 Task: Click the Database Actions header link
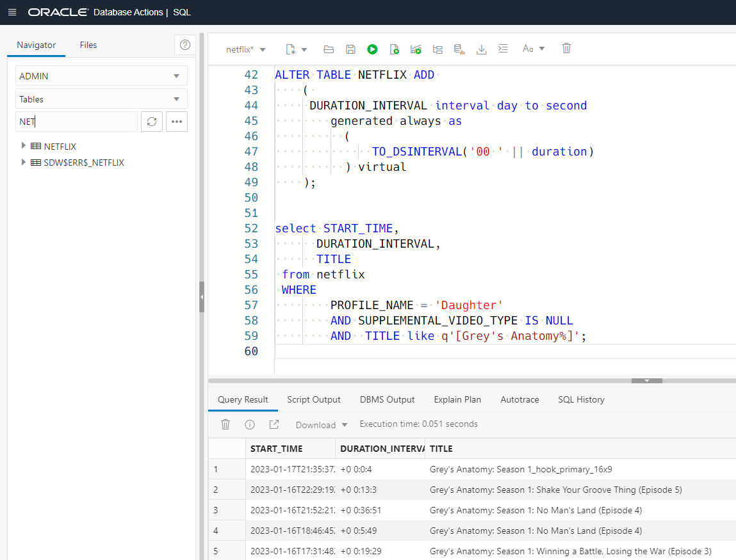[128, 12]
